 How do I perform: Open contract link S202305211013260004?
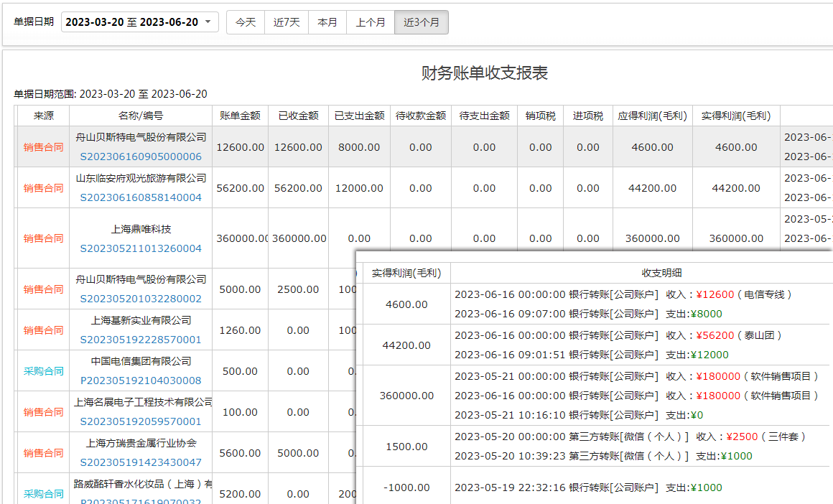click(141, 248)
